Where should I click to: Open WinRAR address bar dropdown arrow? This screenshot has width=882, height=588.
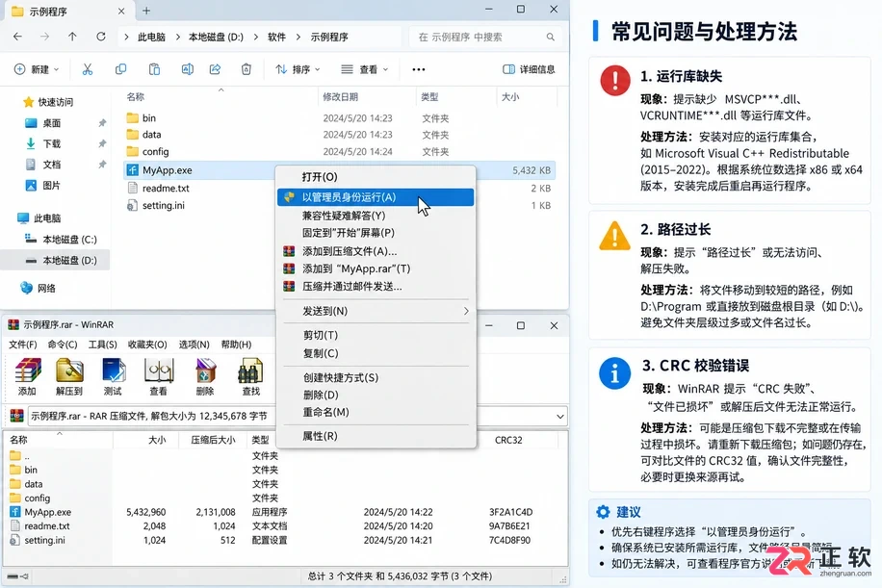pyautogui.click(x=560, y=417)
